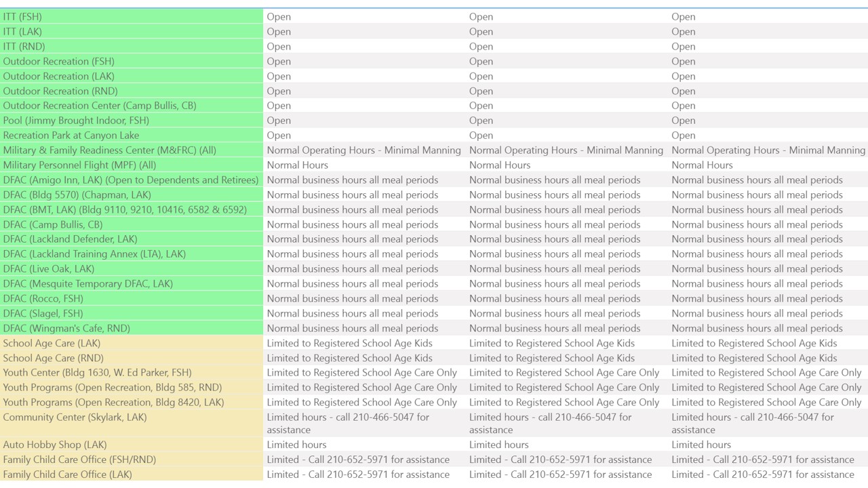868x488 pixels.
Task: Select Community Center (Skylark, LAK) row label
Action: tap(75, 418)
